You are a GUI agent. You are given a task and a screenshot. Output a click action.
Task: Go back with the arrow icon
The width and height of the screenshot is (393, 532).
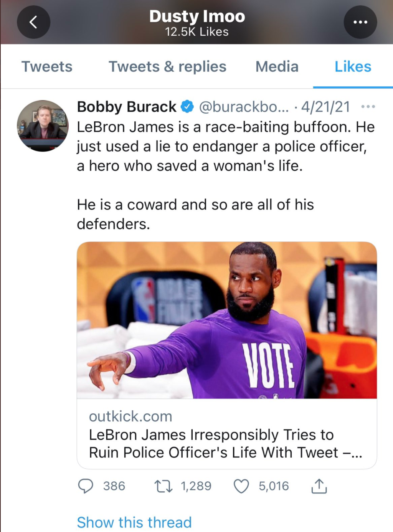[x=33, y=22]
